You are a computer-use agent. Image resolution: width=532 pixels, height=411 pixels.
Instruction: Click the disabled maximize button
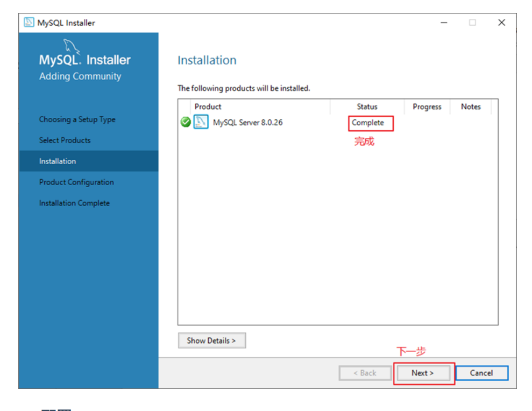pyautogui.click(x=472, y=23)
